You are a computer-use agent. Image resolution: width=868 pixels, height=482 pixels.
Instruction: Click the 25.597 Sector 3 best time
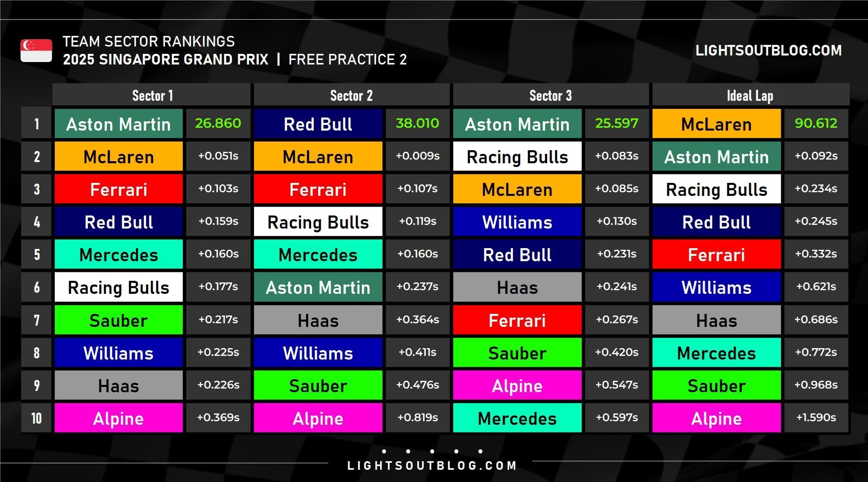617,123
